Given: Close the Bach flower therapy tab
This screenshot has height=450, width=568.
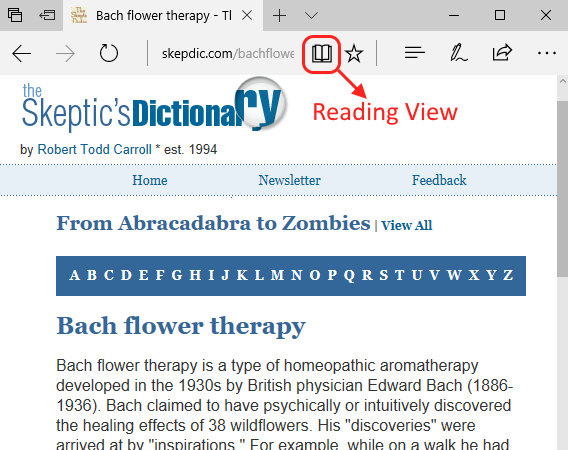Looking at the screenshot, I should 247,15.
